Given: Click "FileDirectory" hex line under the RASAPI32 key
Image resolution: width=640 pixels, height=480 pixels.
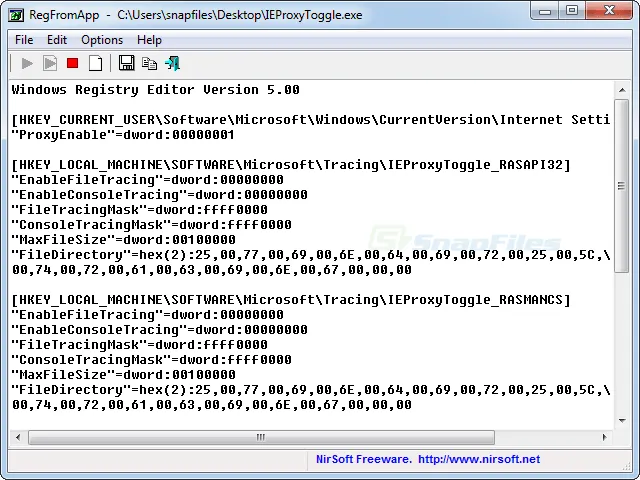Looking at the screenshot, I should click(311, 255).
